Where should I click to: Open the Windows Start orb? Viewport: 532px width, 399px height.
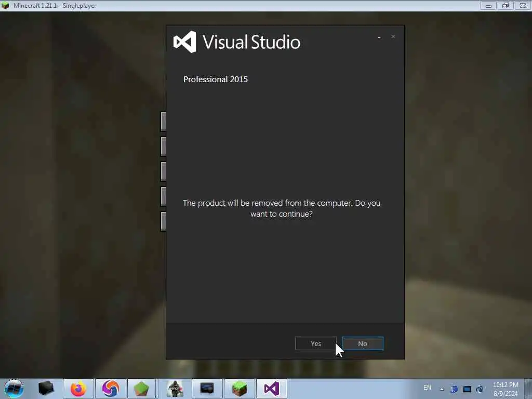tap(14, 389)
